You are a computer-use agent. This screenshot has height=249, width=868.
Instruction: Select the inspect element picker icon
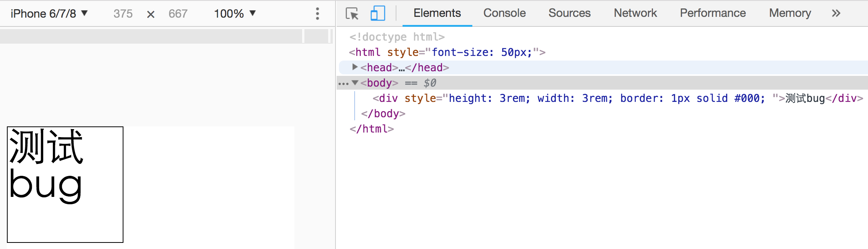point(352,13)
